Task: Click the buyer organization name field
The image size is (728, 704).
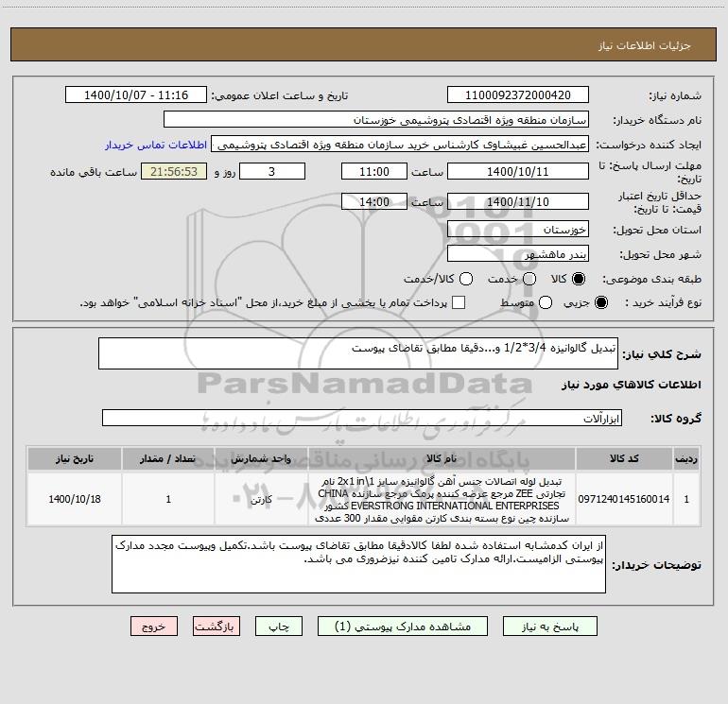Action: click(376, 120)
